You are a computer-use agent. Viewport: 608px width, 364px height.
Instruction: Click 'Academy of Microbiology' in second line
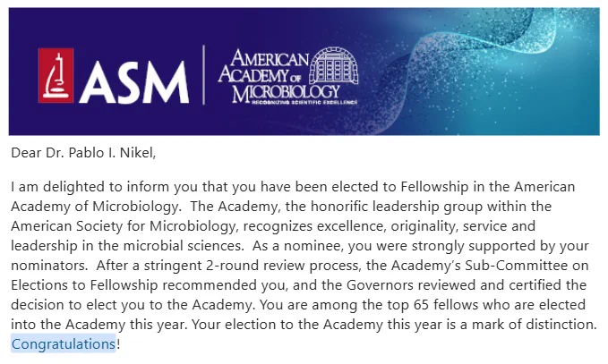tap(94, 207)
